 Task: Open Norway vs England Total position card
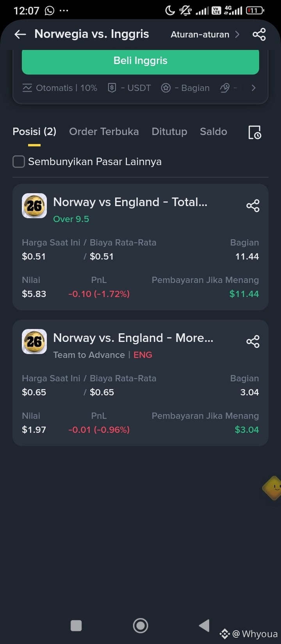(140, 247)
